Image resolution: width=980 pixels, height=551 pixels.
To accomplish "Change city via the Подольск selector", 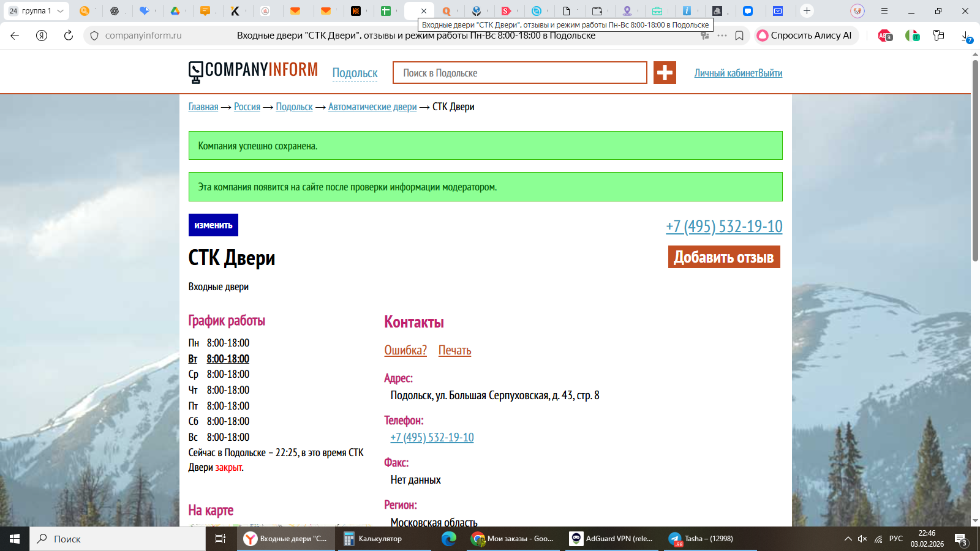I will tap(355, 73).
